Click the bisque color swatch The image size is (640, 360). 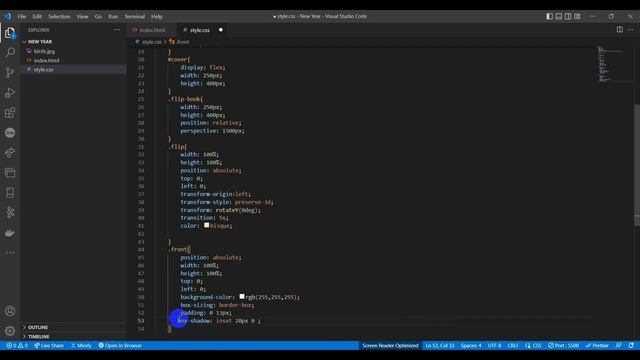coord(207,225)
